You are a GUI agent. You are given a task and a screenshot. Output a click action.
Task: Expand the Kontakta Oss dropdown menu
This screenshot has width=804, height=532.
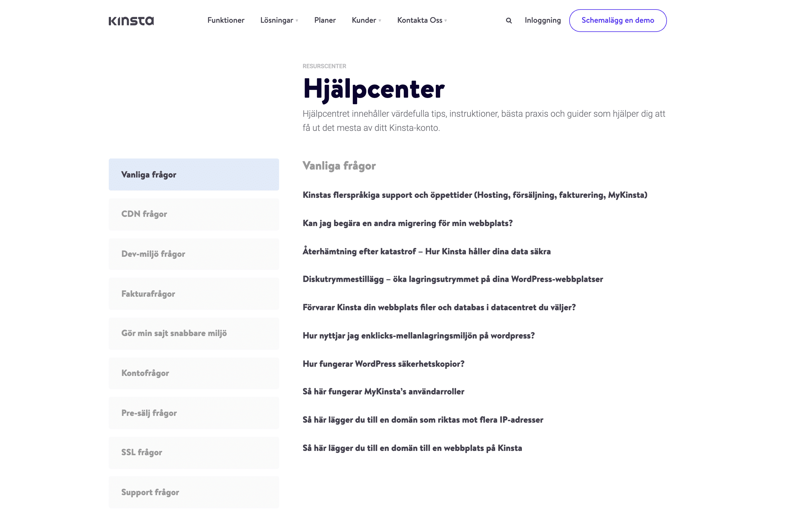click(x=422, y=20)
